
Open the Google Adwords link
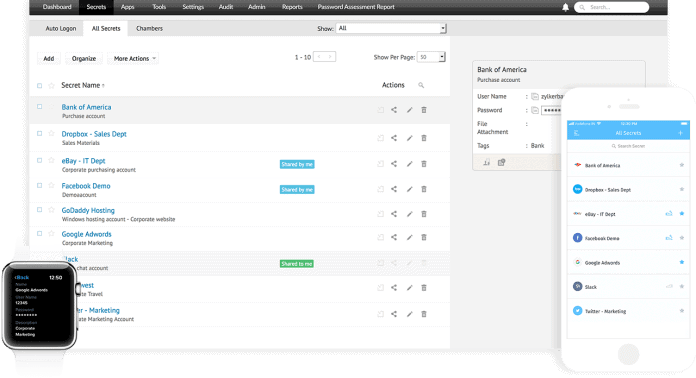tap(87, 234)
